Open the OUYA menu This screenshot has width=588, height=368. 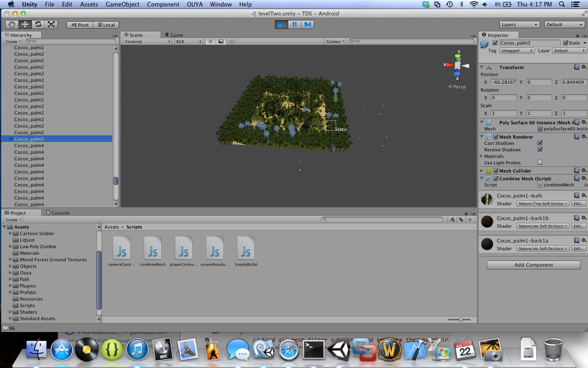click(x=195, y=4)
